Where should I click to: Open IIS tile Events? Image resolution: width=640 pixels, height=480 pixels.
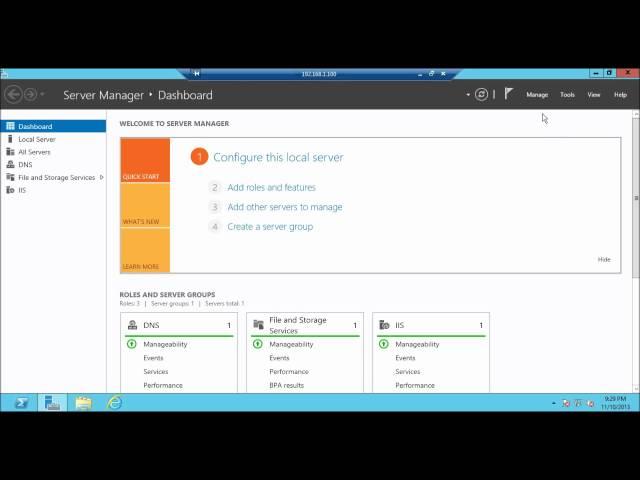click(x=405, y=358)
